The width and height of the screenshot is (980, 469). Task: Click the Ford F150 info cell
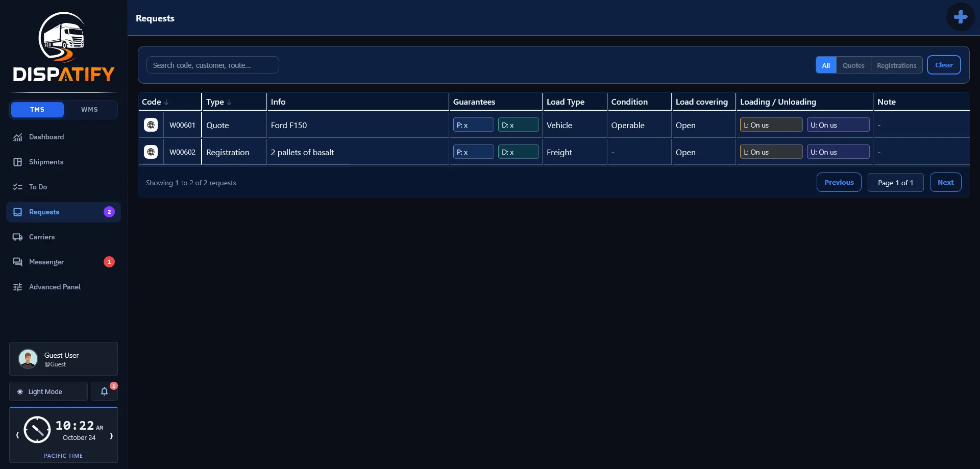click(x=357, y=125)
